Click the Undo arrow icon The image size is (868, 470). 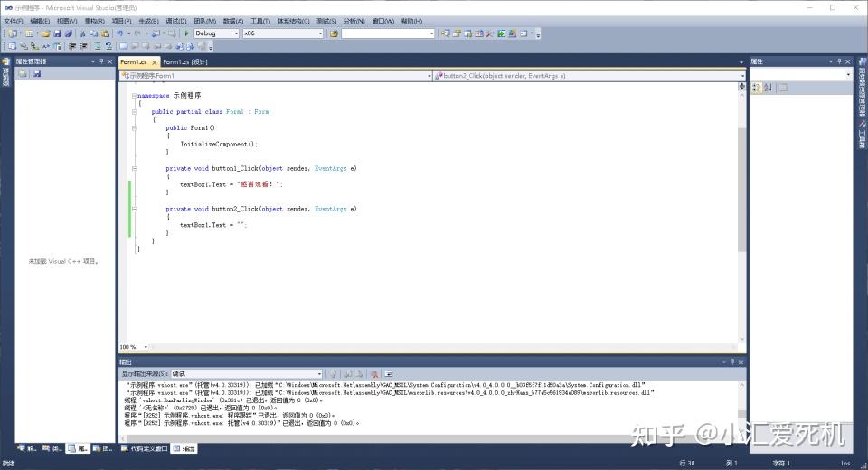pos(119,33)
